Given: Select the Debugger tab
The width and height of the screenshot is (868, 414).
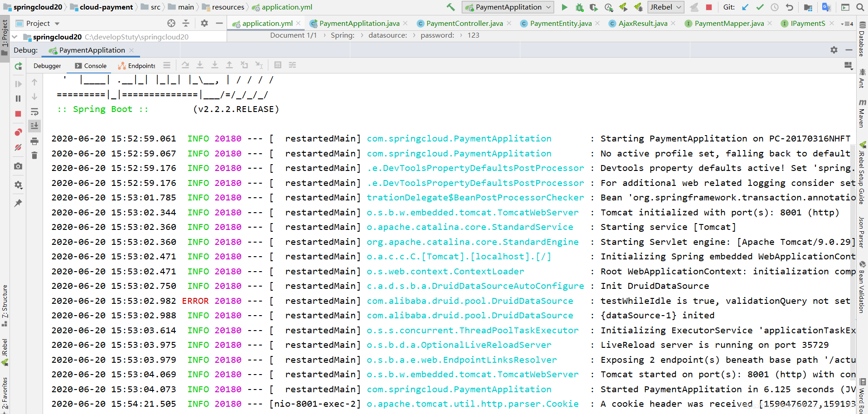Looking at the screenshot, I should (x=47, y=66).
